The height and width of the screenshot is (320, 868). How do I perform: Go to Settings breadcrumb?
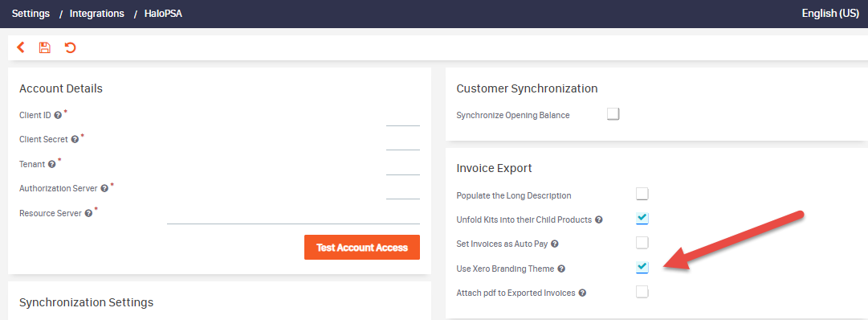[31, 14]
